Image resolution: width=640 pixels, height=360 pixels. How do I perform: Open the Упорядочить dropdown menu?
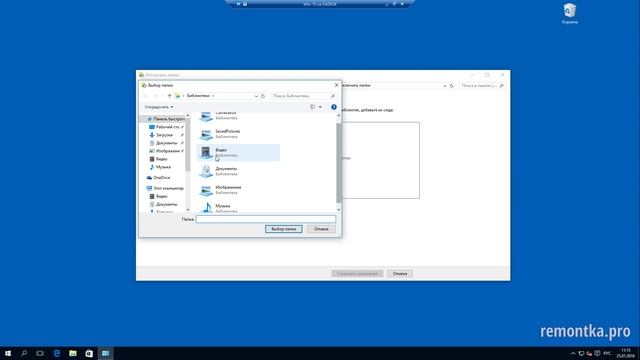pos(159,107)
